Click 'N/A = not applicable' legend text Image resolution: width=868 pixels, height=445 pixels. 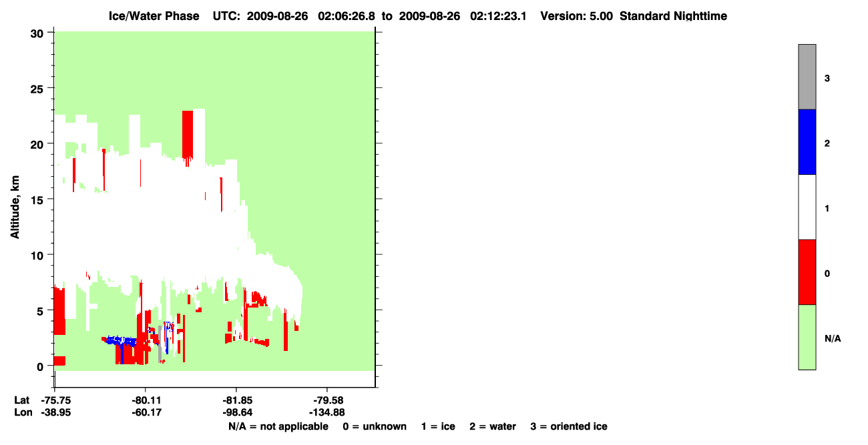point(278,426)
